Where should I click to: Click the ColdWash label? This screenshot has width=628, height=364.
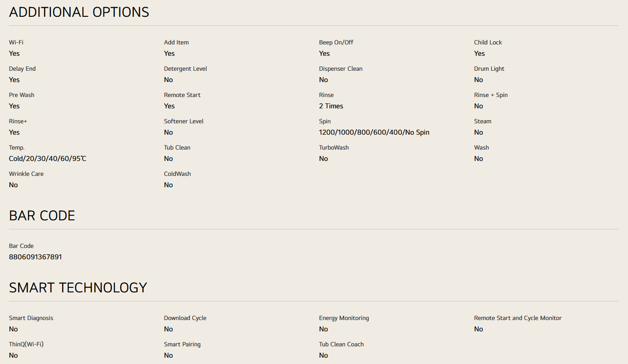click(177, 174)
